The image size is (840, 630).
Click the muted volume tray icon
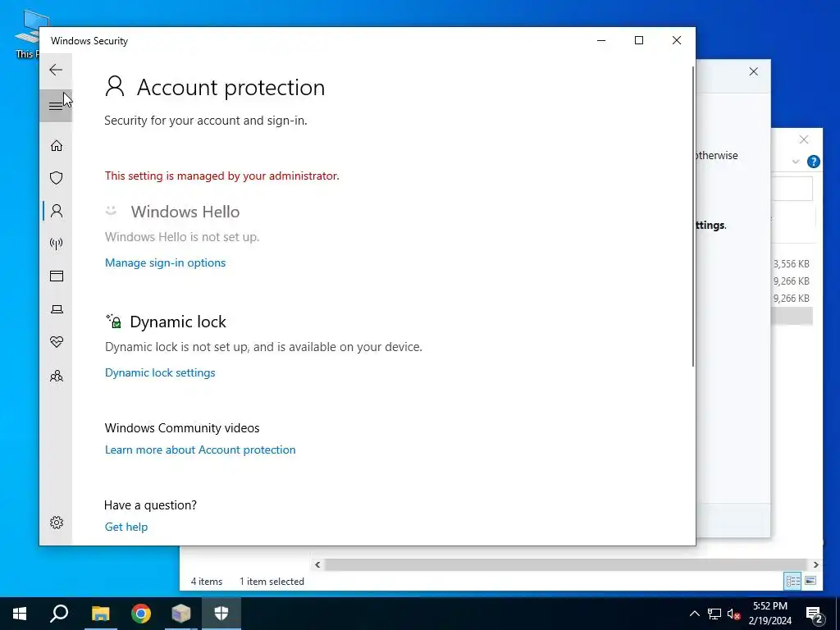point(734,614)
